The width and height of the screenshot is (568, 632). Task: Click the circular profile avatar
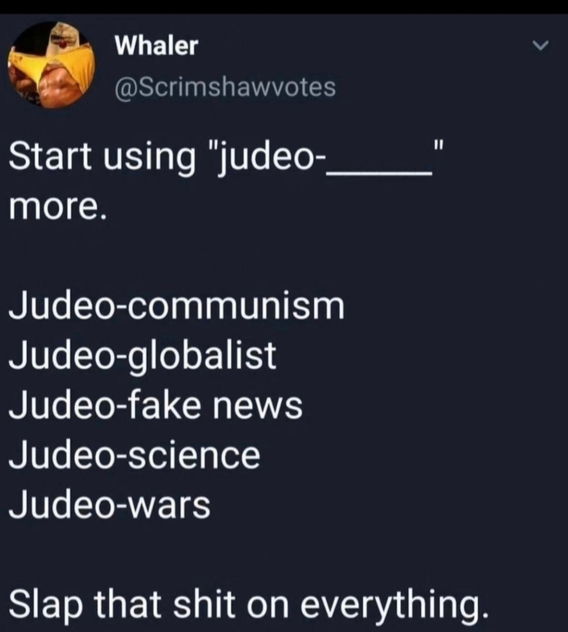(x=51, y=65)
